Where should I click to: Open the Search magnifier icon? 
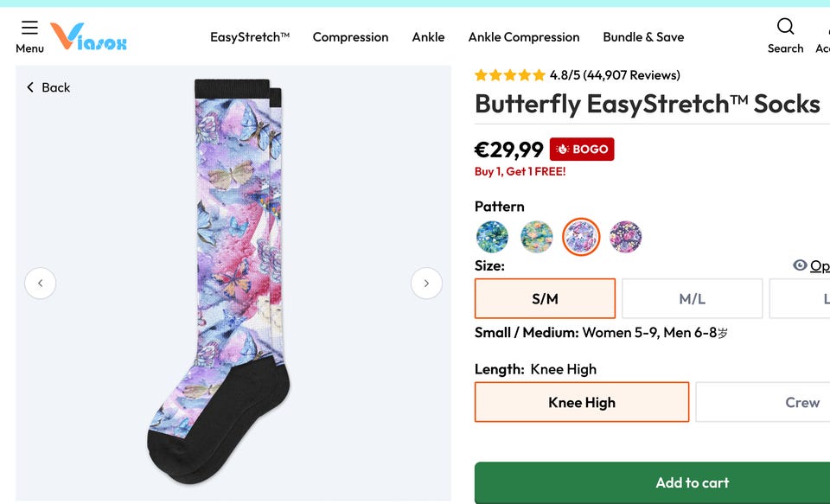point(785,27)
